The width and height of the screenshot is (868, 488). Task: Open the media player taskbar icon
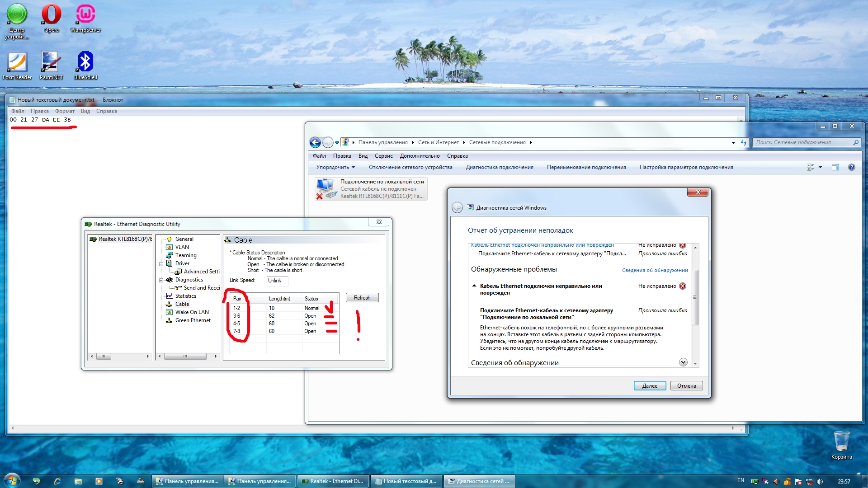coord(99,481)
